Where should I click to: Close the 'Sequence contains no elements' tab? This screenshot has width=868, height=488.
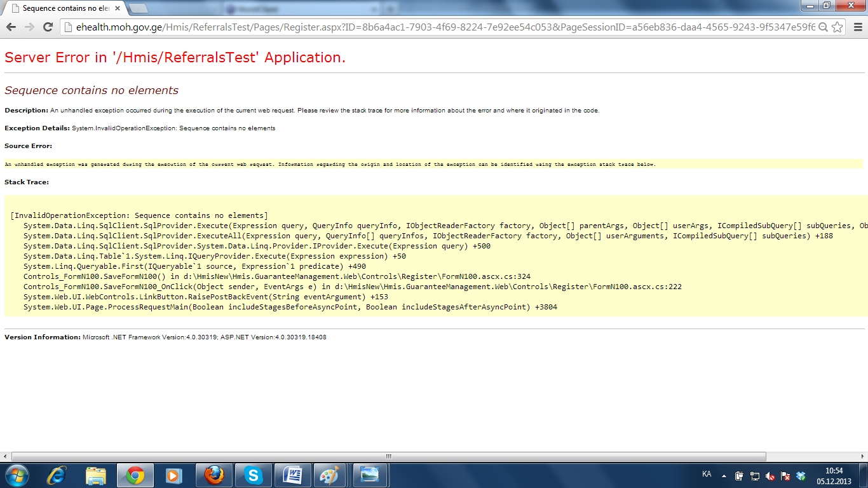[118, 8]
